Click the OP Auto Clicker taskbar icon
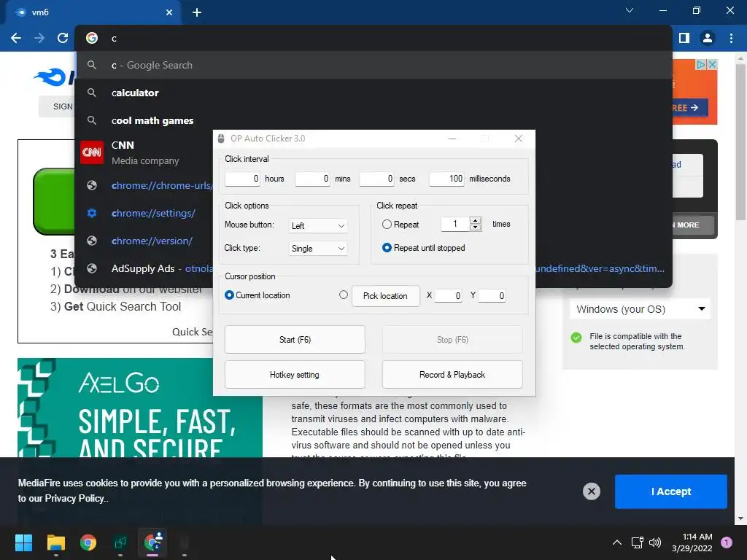The image size is (747, 560). click(185, 542)
